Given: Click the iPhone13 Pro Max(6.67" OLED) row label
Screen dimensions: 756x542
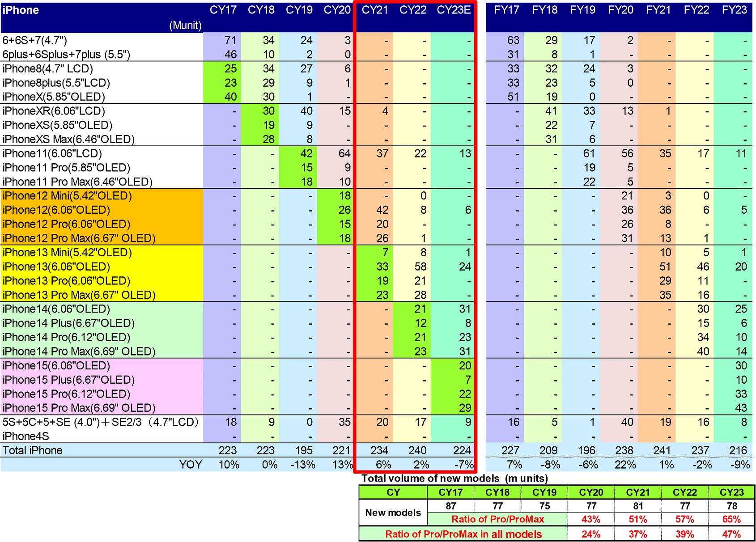Looking at the screenshot, I should (79, 295).
